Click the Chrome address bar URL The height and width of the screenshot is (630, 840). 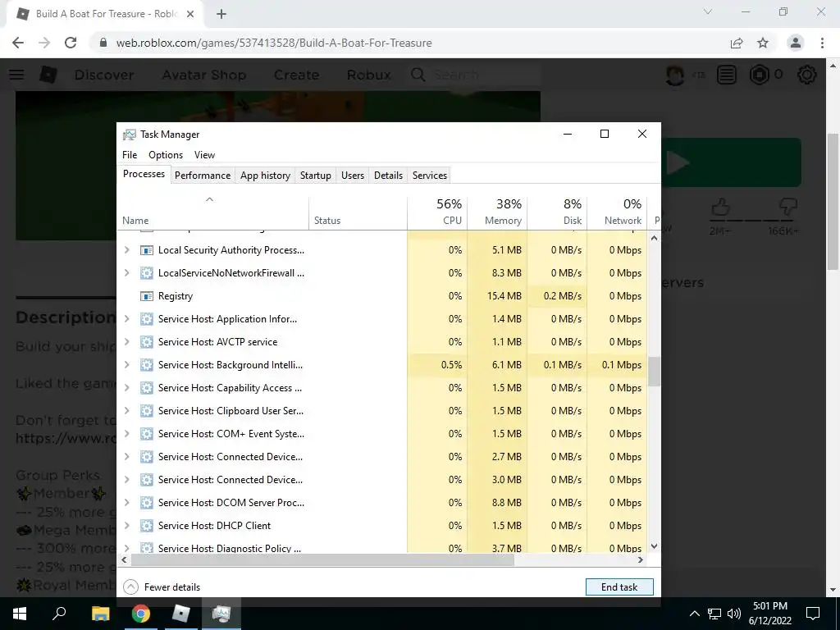click(x=274, y=43)
